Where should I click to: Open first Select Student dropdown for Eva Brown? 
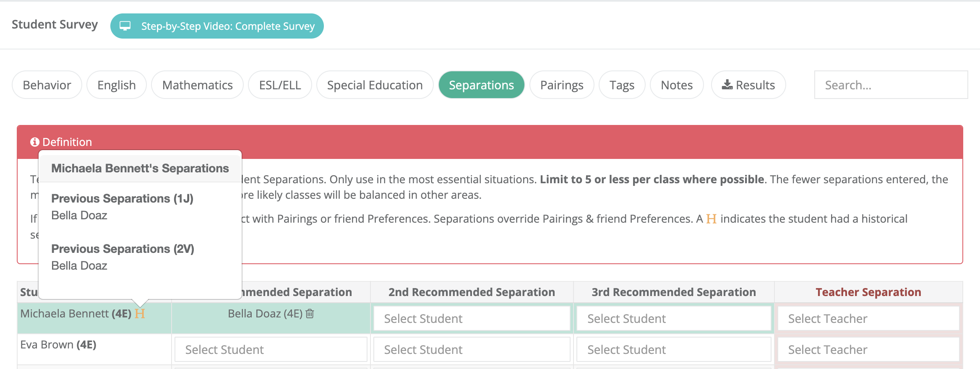[271, 350]
